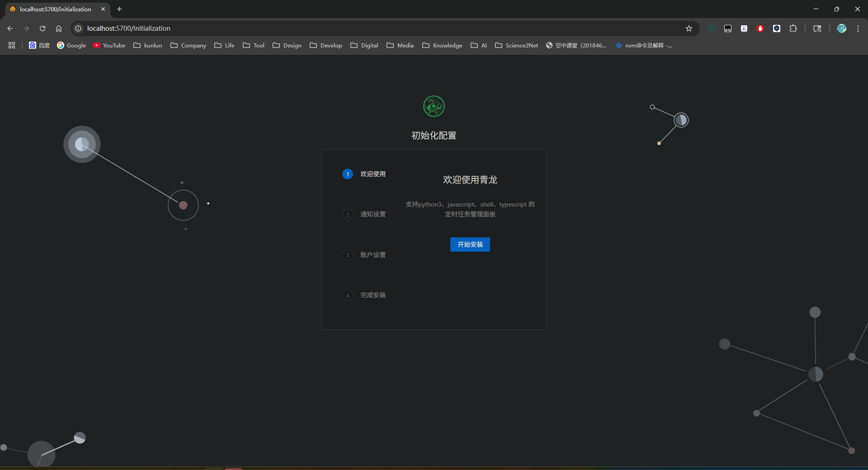
Task: Minimize the browser window
Action: coord(816,9)
